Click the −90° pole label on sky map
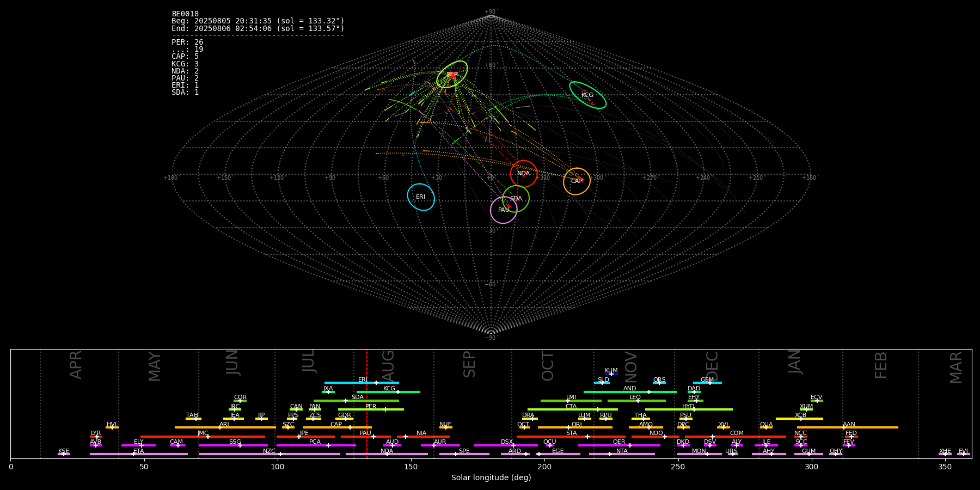 click(491, 338)
